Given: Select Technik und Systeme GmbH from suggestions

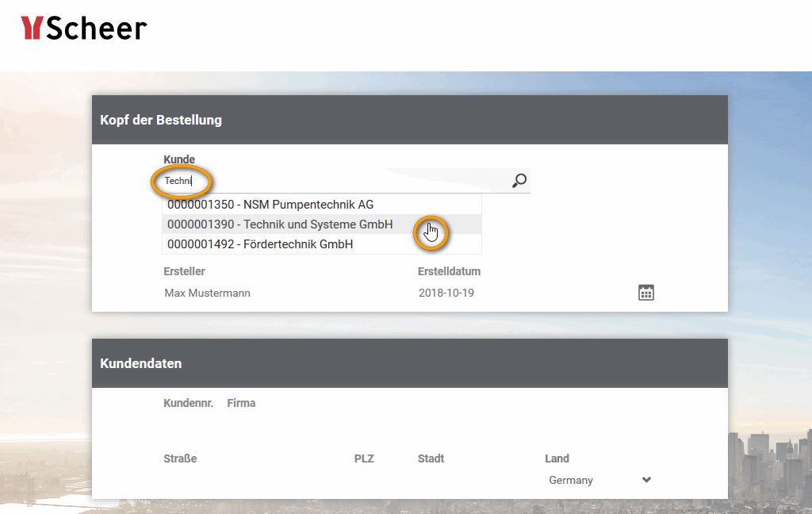Looking at the screenshot, I should 280,224.
